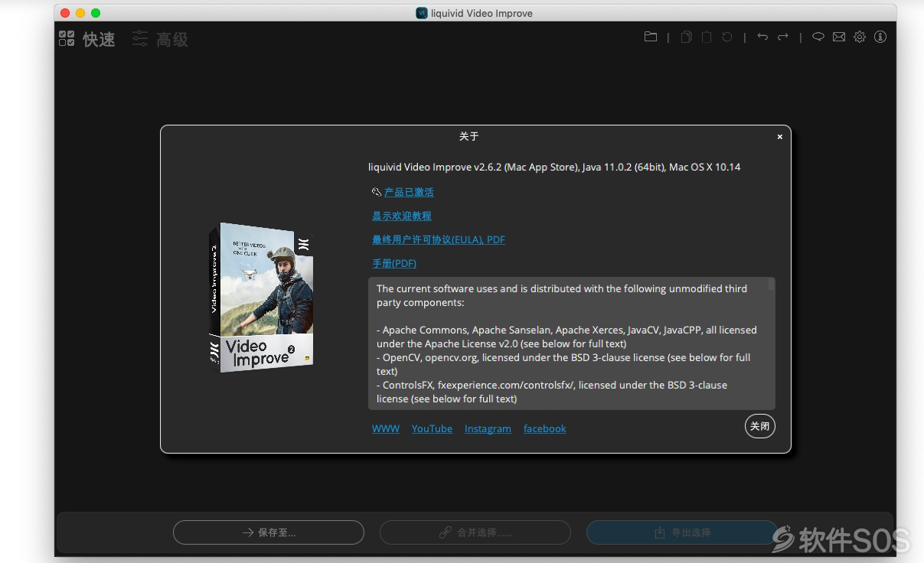Click the reset circular arrow icon
Image resolution: width=924 pixels, height=563 pixels.
coord(727,37)
